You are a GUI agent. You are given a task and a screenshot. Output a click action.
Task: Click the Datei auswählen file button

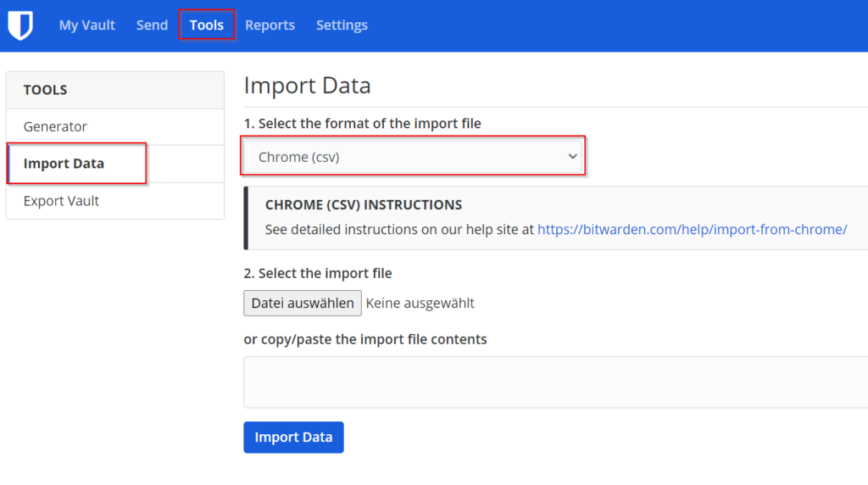pyautogui.click(x=303, y=303)
